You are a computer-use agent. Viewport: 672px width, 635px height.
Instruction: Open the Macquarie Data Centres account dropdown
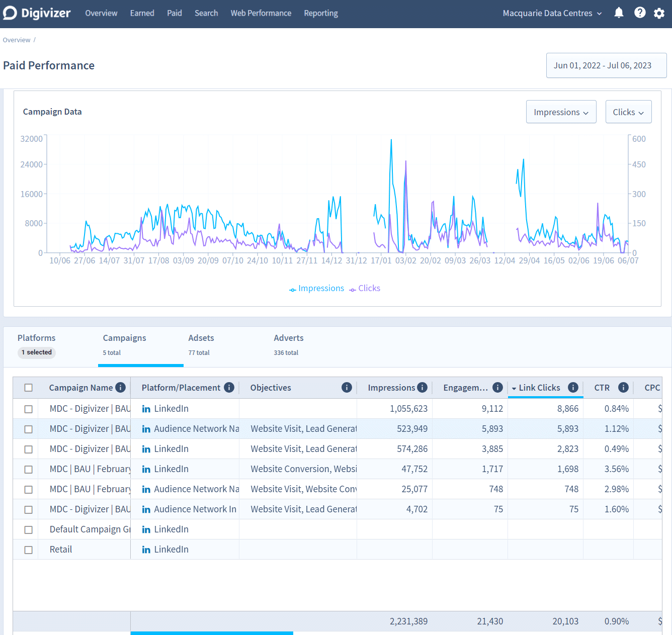point(552,13)
